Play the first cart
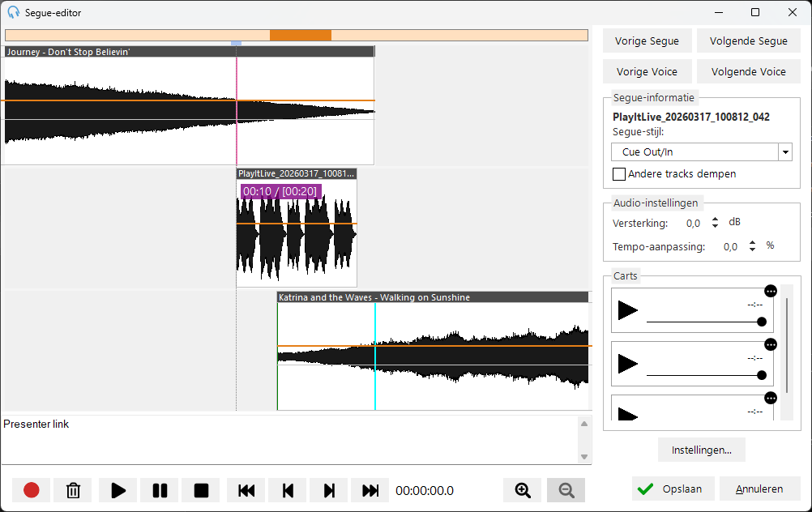Image resolution: width=812 pixels, height=512 pixels. tap(628, 310)
